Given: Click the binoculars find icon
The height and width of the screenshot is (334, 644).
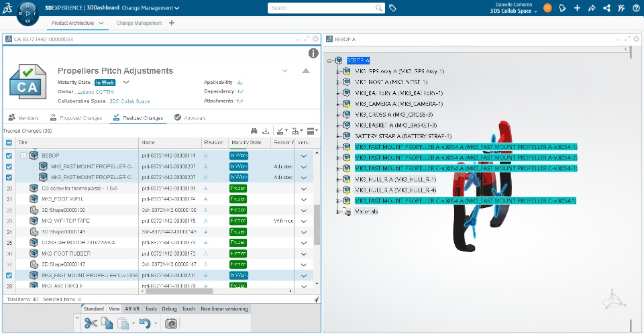Looking at the screenshot, I should (254, 131).
